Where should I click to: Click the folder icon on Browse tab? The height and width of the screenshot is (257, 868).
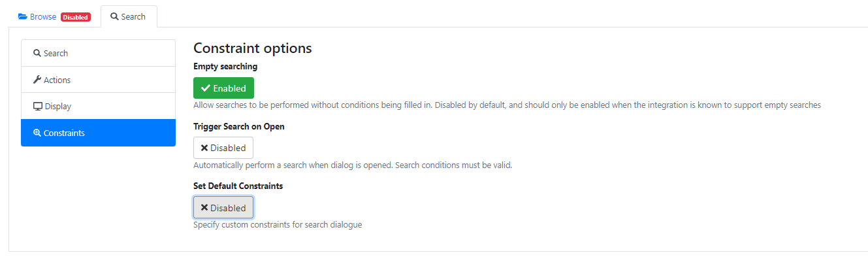pyautogui.click(x=23, y=16)
